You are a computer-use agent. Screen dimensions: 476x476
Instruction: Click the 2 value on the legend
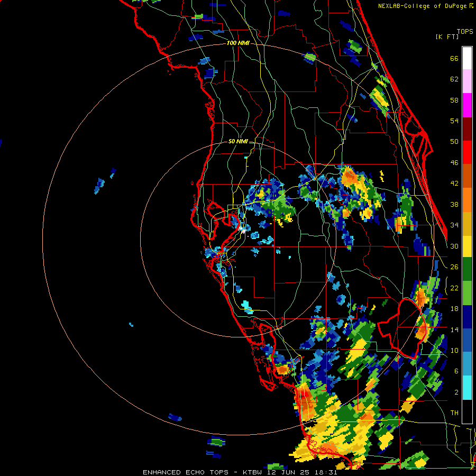(456, 392)
